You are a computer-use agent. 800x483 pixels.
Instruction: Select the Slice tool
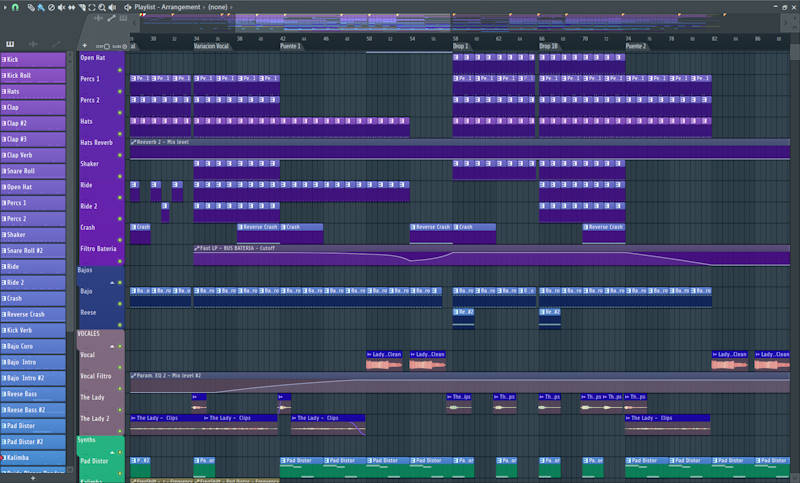point(82,7)
